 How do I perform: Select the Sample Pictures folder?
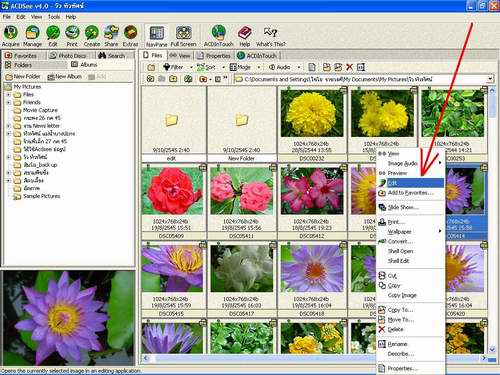point(37,196)
